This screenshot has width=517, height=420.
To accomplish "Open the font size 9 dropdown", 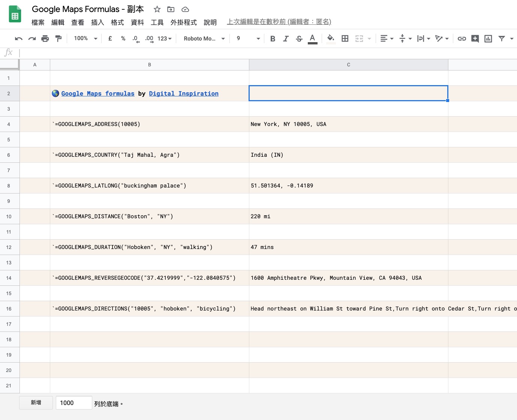I will [248, 39].
